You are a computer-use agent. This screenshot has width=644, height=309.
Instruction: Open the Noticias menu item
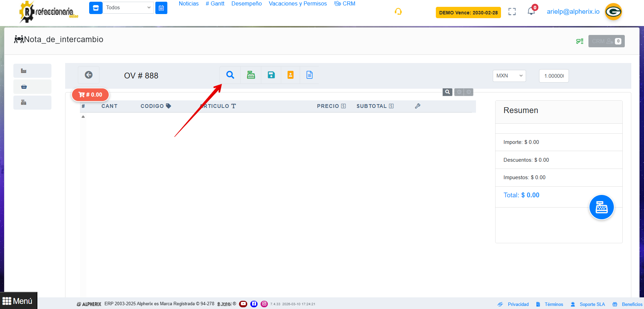coord(189,4)
